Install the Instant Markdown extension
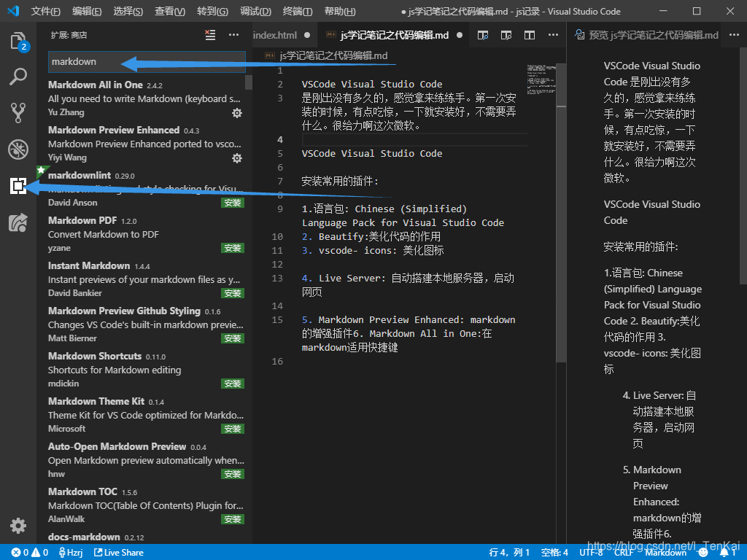 pyautogui.click(x=233, y=293)
